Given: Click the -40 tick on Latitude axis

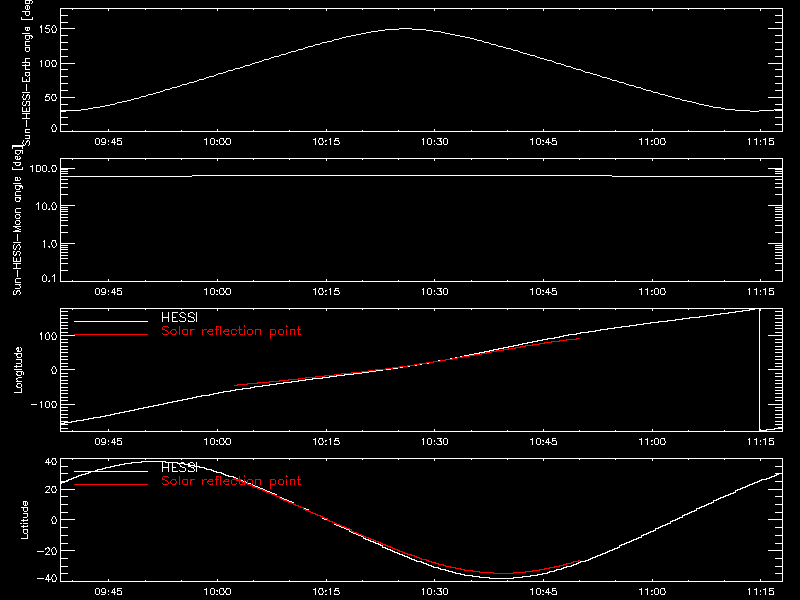Looking at the screenshot, I should coord(47,578).
